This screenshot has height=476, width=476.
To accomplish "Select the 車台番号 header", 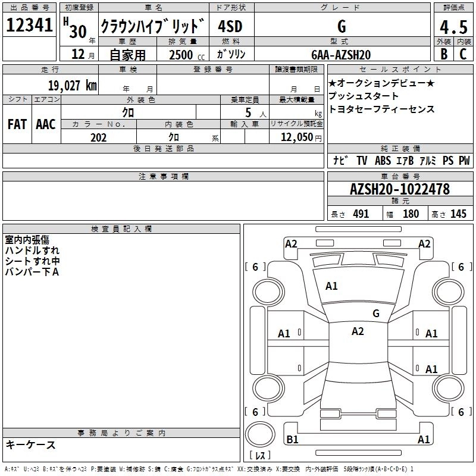I will click(400, 176).
